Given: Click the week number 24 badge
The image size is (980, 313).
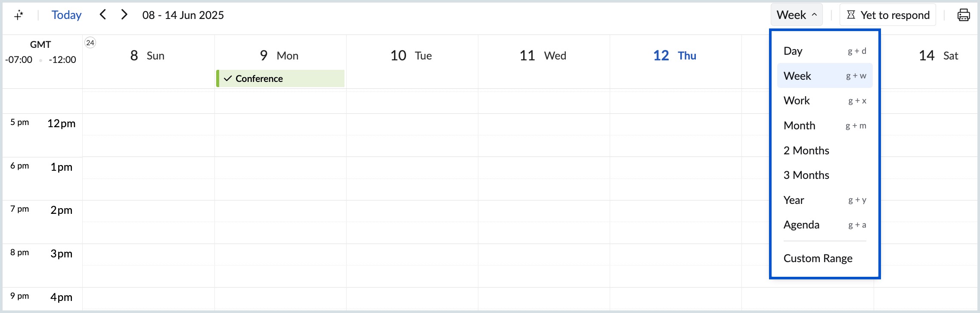Looking at the screenshot, I should click(90, 43).
